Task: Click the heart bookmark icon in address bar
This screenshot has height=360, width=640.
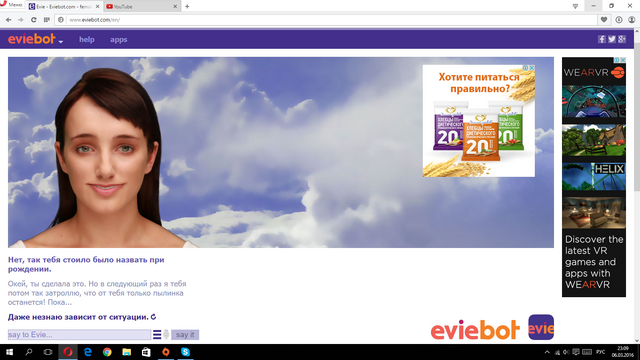Action: point(604,20)
